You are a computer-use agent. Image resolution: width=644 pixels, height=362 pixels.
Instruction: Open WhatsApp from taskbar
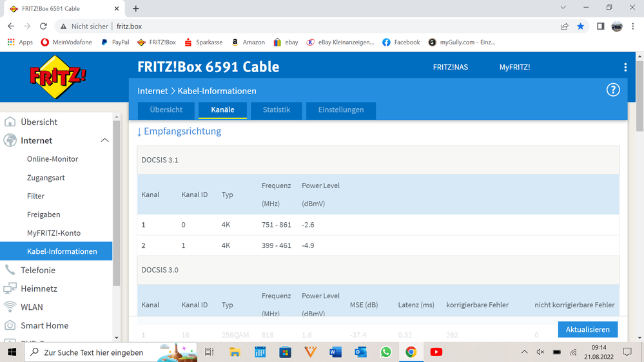(x=385, y=352)
